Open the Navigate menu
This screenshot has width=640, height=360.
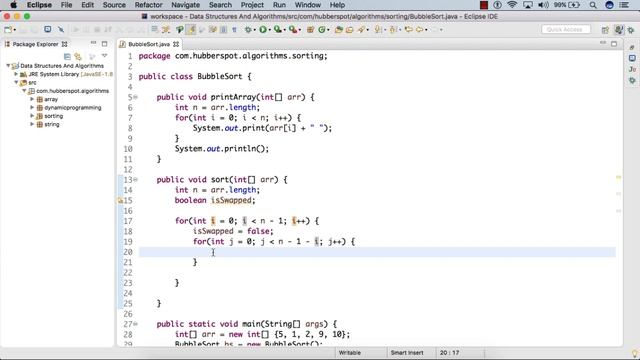pos(186,5)
